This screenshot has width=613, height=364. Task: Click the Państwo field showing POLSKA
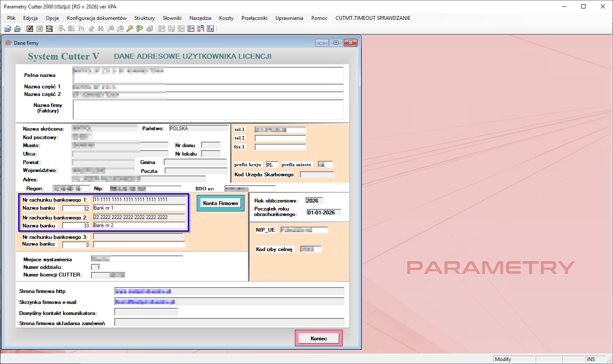[x=198, y=128]
